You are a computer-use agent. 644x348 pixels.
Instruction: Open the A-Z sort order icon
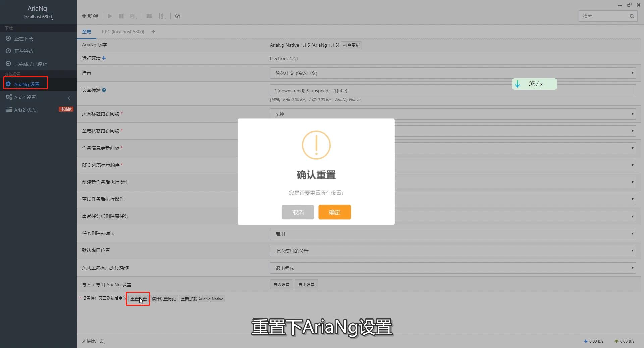click(161, 16)
